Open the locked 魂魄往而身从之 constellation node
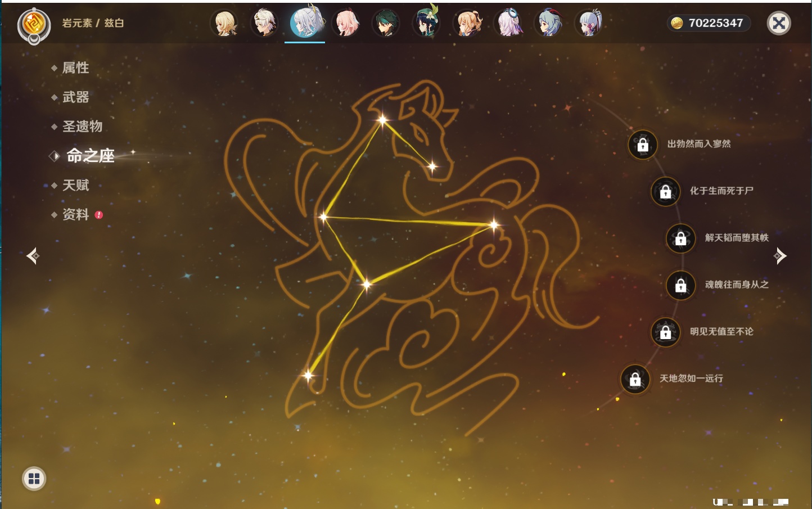Viewport: 812px width, 509px height. coord(681,285)
